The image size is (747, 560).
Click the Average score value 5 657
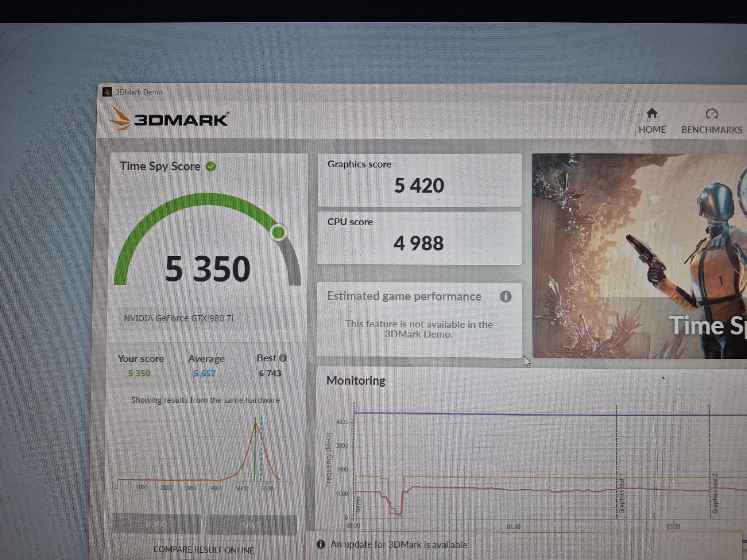(204, 373)
